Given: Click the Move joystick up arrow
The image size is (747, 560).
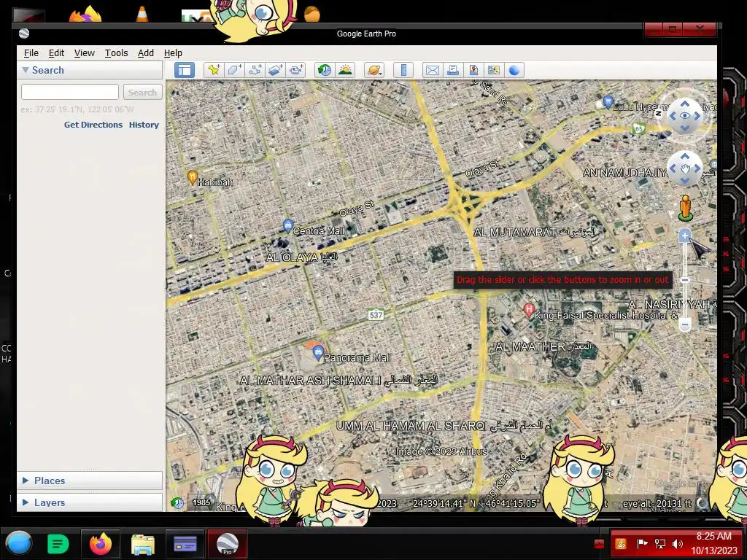Looking at the screenshot, I should click(x=684, y=156).
